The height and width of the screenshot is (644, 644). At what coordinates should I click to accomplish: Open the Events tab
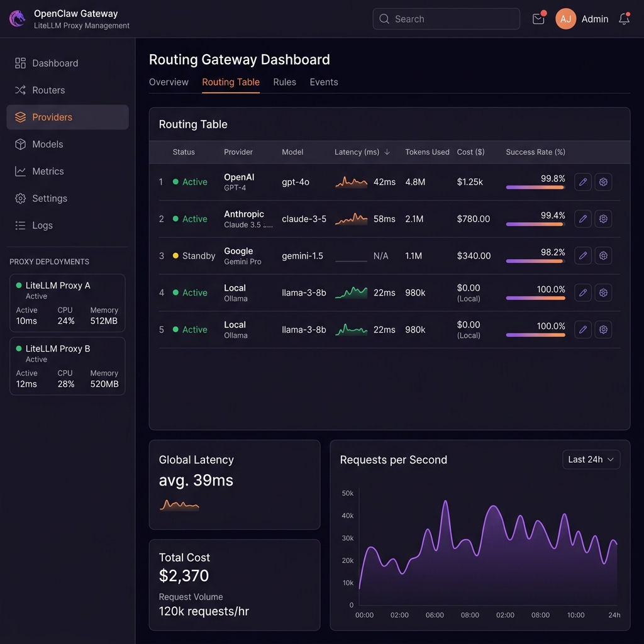click(x=324, y=82)
